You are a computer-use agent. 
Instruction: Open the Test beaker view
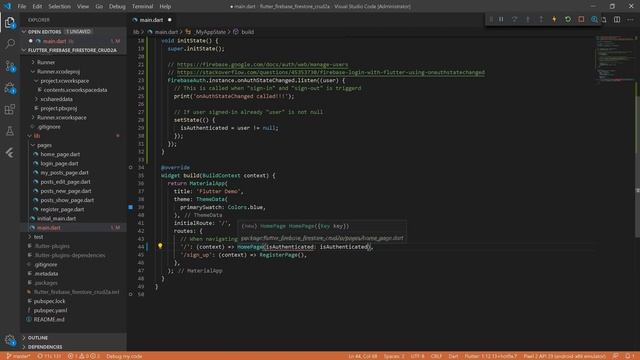pos(10,131)
